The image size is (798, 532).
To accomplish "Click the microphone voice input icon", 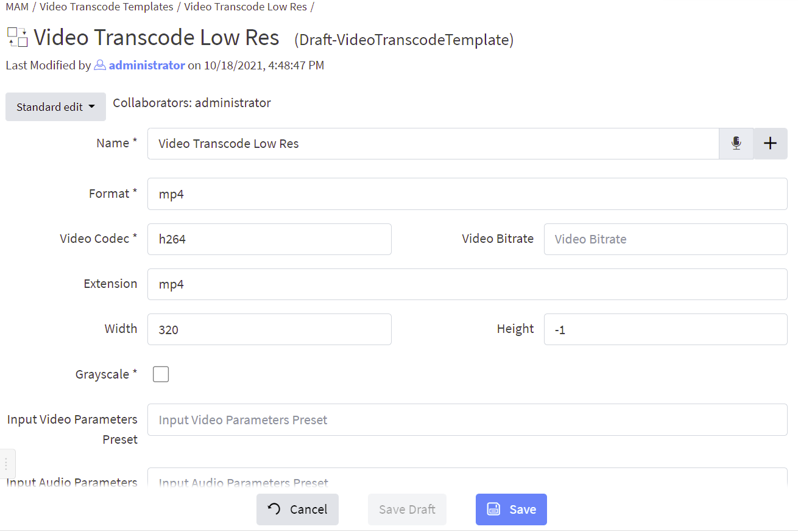I will (x=736, y=144).
